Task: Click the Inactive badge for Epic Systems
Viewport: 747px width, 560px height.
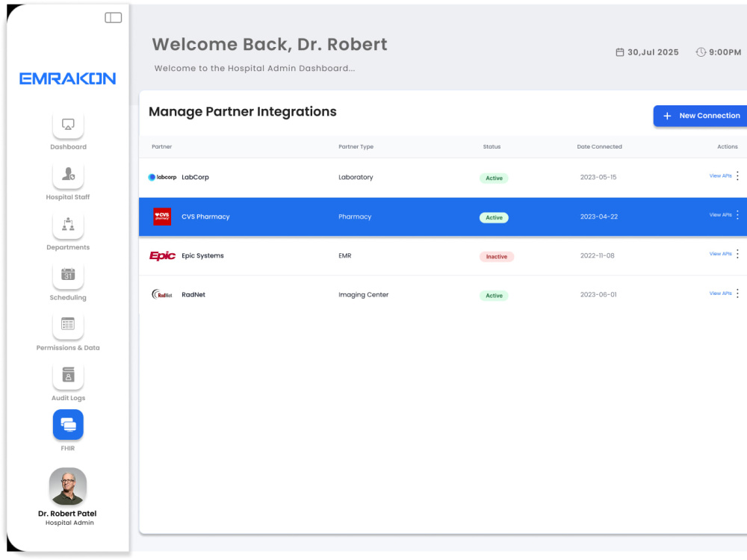Action: [x=497, y=257]
